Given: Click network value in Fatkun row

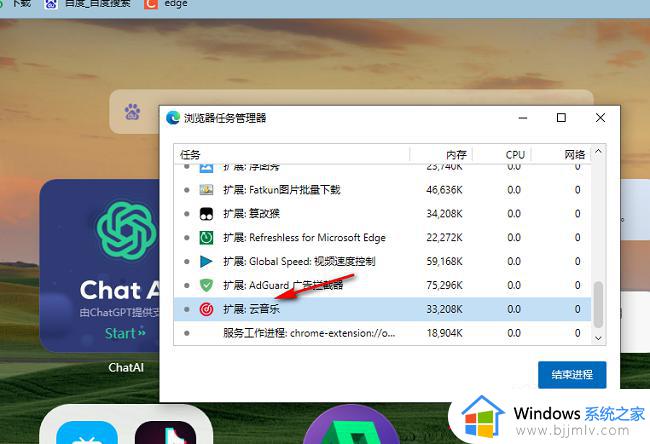Looking at the screenshot, I should click(577, 190).
